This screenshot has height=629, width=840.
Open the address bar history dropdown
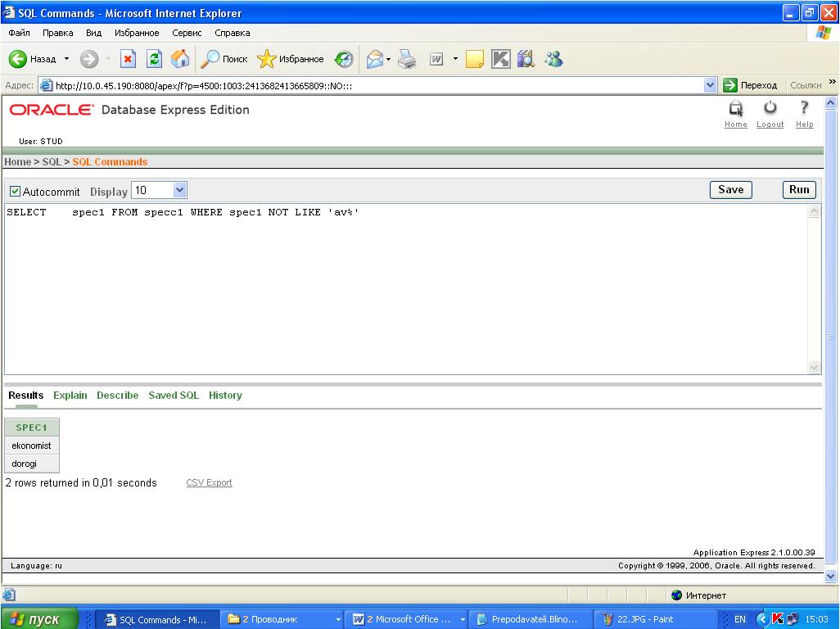point(710,85)
